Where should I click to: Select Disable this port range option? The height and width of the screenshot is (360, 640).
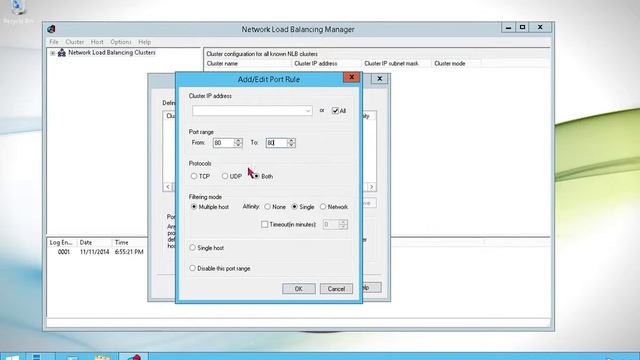point(193,269)
